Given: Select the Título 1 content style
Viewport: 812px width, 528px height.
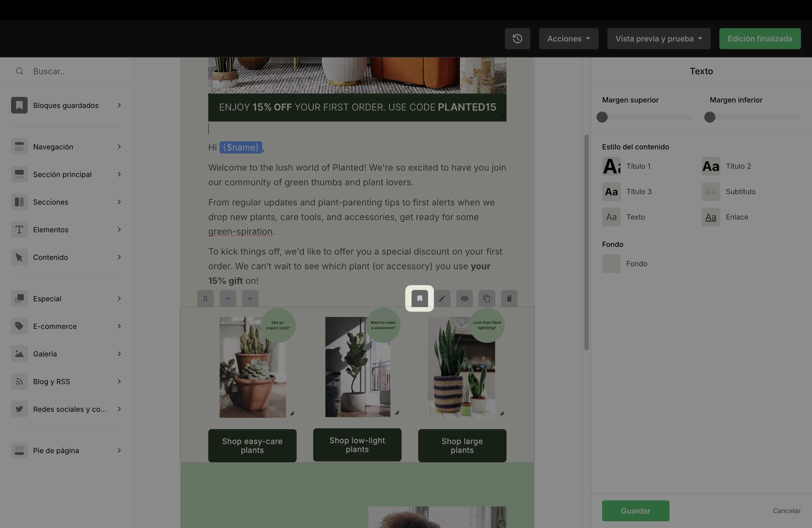Looking at the screenshot, I should [x=611, y=166].
